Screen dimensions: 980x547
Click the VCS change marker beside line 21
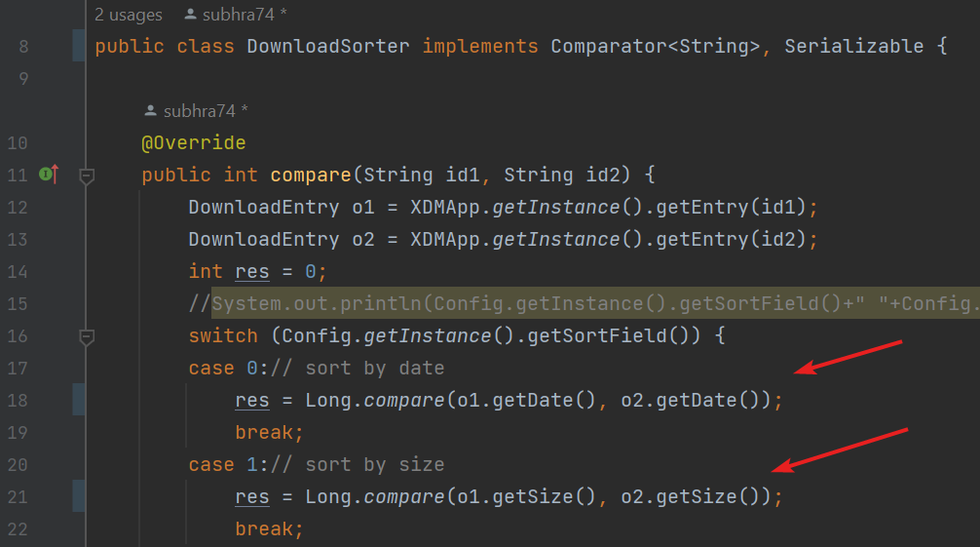(79, 495)
